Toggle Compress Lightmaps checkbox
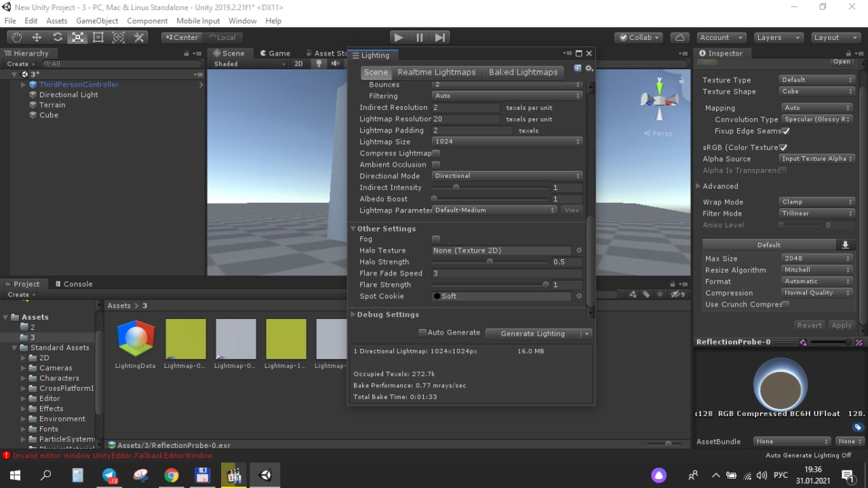The image size is (868, 488). pos(436,153)
